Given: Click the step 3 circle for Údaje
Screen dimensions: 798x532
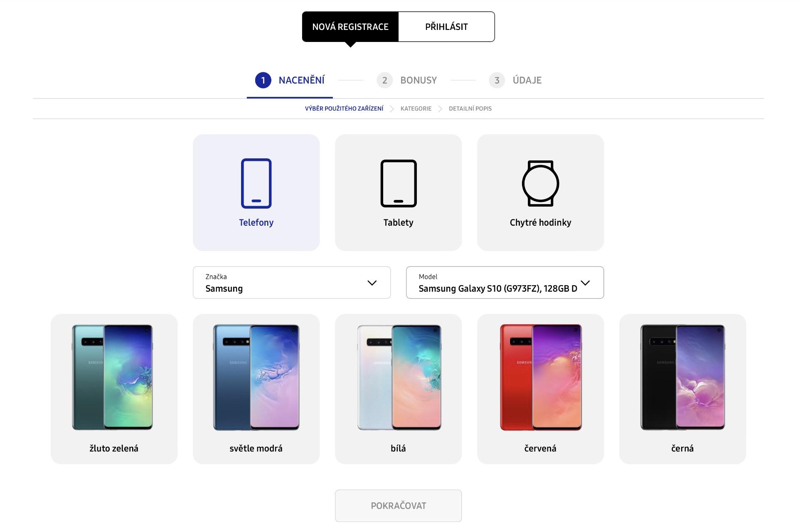Looking at the screenshot, I should pos(497,80).
